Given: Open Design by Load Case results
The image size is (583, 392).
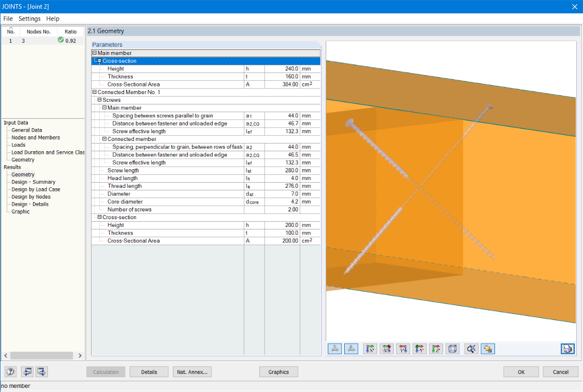Looking at the screenshot, I should [36, 189].
